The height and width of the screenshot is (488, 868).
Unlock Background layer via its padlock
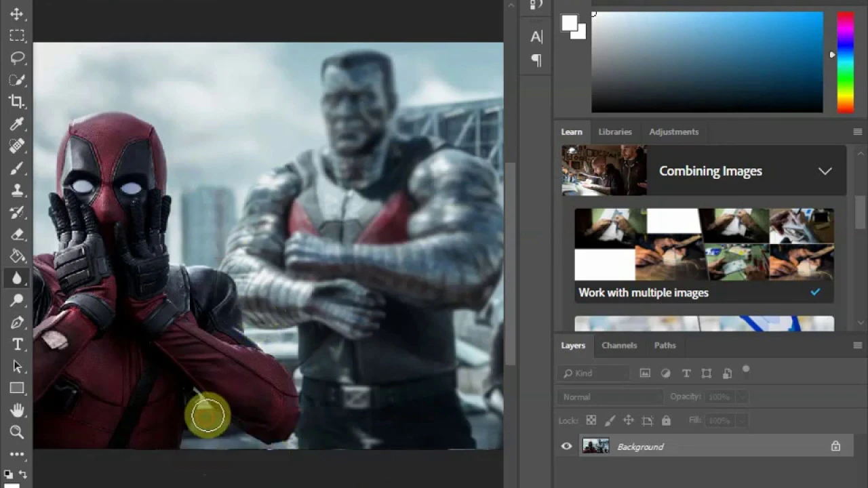[x=835, y=447]
